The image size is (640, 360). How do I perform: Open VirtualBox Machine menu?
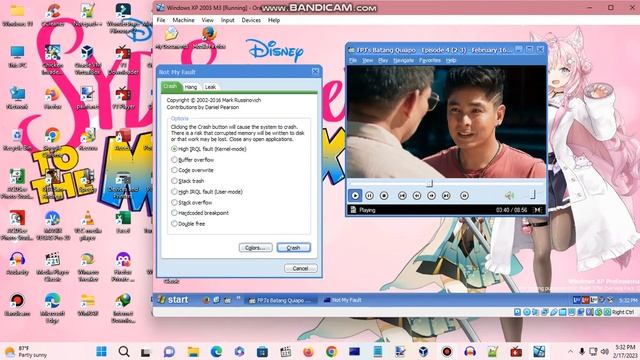pos(183,20)
